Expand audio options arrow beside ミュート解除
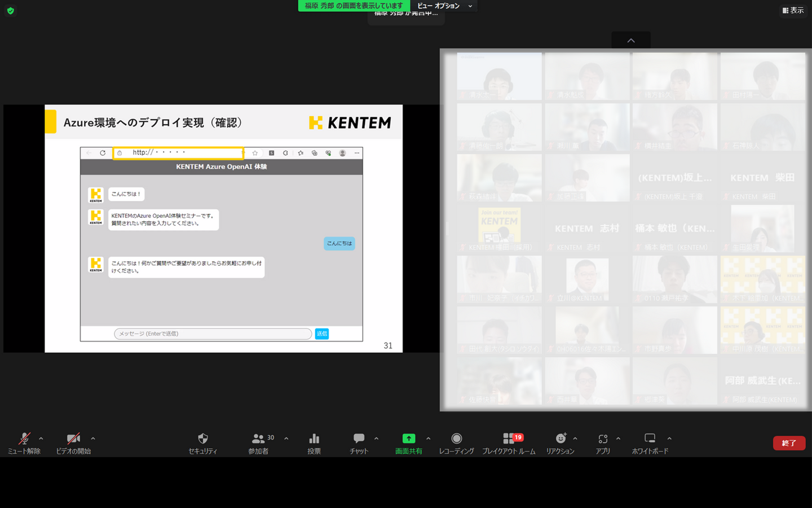The image size is (812, 508). (41, 438)
